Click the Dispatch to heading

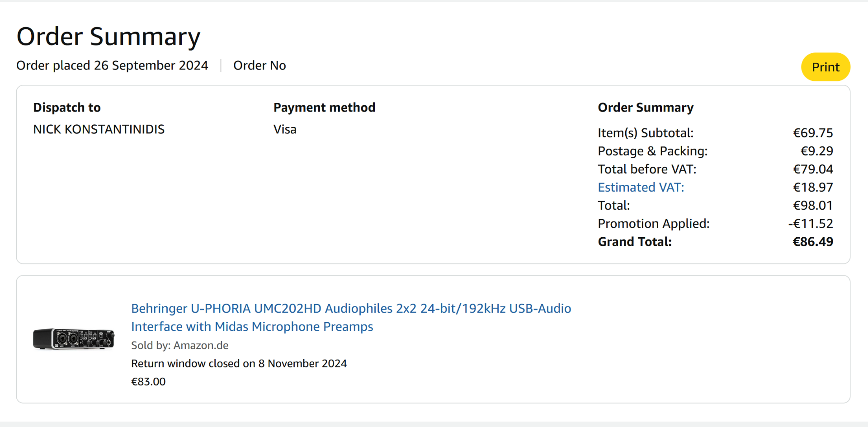(x=67, y=108)
